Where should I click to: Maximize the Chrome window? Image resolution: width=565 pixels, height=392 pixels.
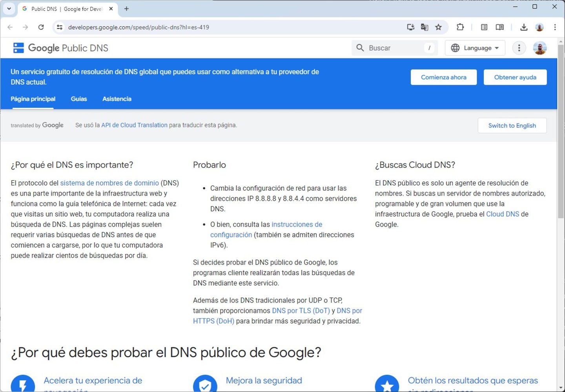pos(534,7)
